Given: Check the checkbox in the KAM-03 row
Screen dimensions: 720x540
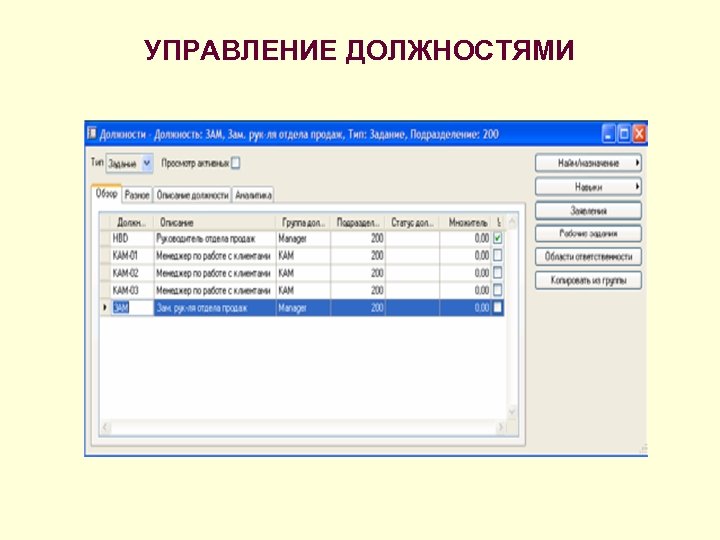Looking at the screenshot, I should (x=497, y=290).
